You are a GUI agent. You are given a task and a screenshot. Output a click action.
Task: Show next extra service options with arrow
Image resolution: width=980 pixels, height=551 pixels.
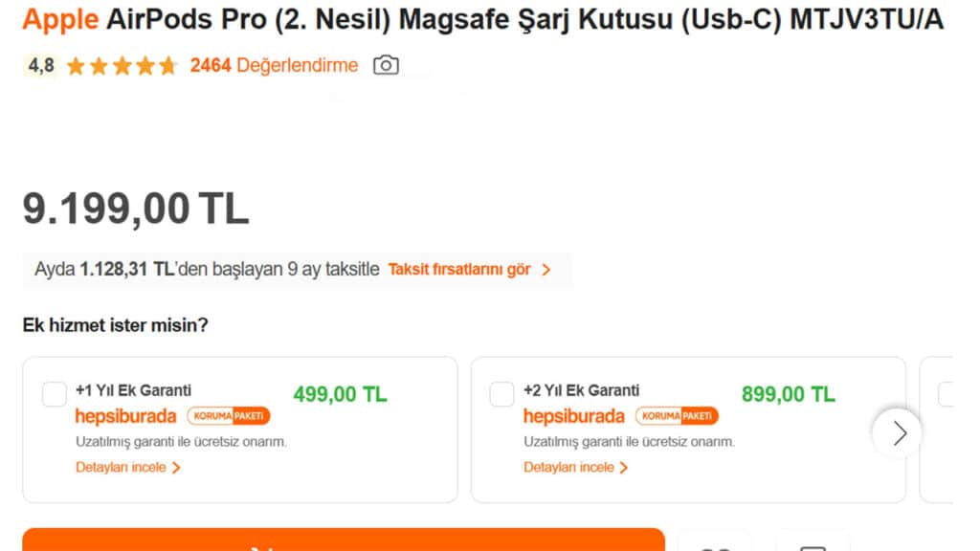click(898, 433)
